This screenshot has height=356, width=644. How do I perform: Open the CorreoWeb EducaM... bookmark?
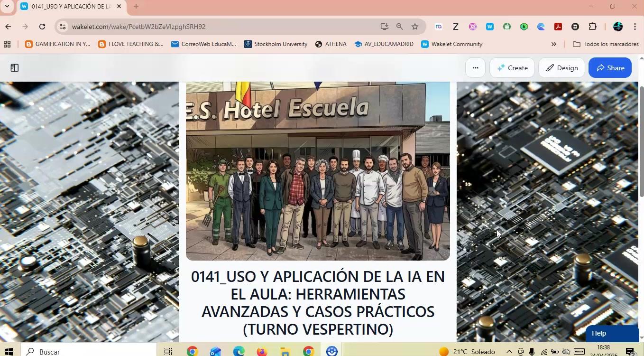[203, 44]
